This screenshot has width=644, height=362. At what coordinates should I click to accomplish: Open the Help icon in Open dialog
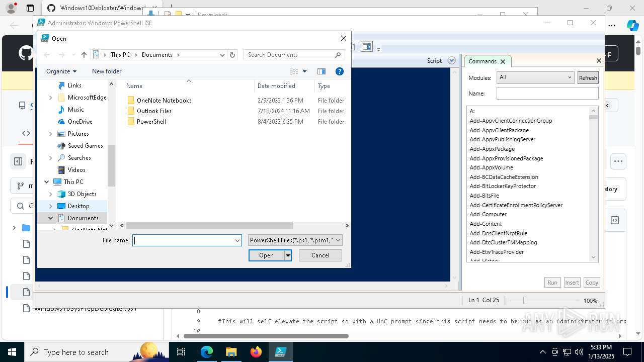click(x=340, y=71)
